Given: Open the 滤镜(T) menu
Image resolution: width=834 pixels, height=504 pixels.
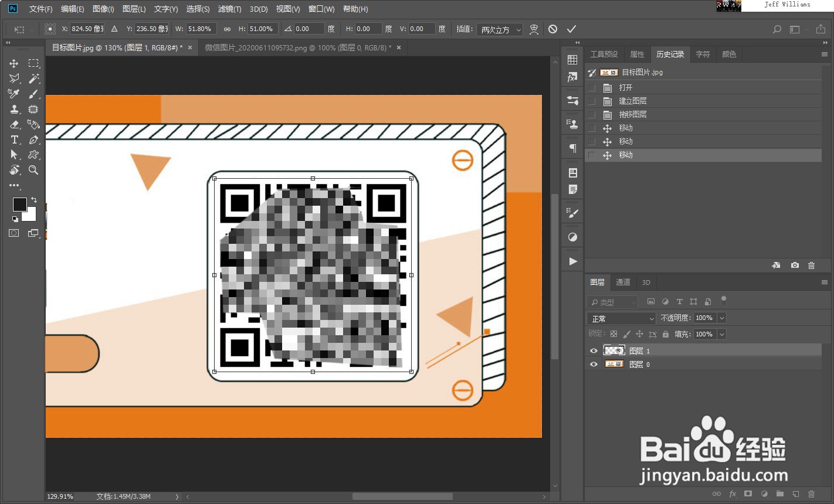Looking at the screenshot, I should coord(229,9).
